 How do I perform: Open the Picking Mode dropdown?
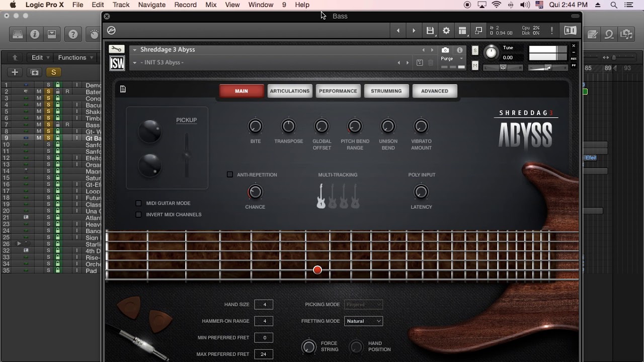(364, 304)
